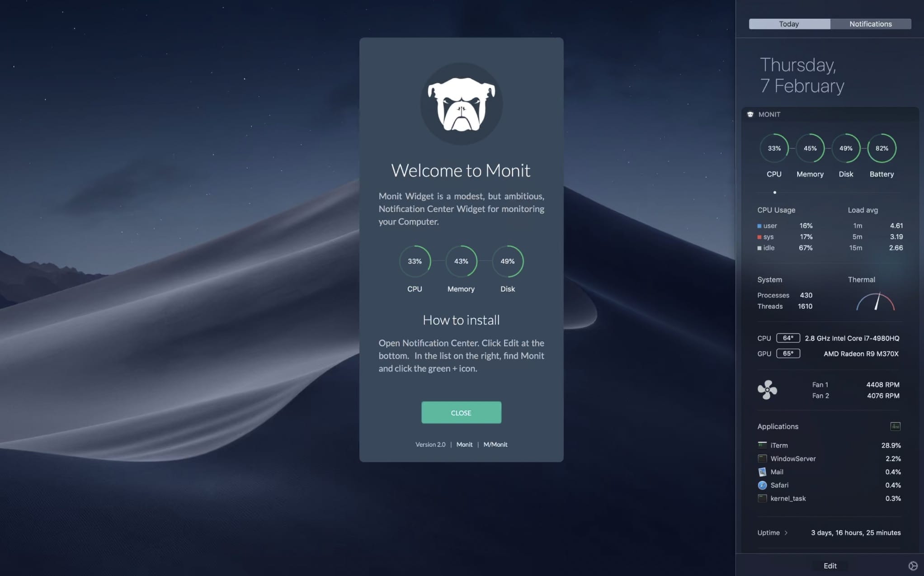Open the Monit link in footer
This screenshot has height=576, width=924.
(x=464, y=444)
